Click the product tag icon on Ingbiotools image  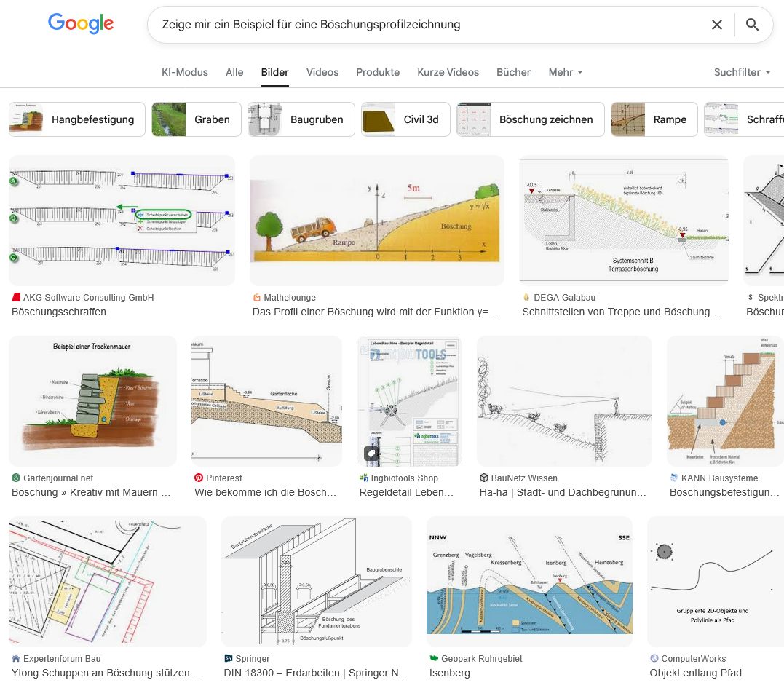tap(371, 454)
